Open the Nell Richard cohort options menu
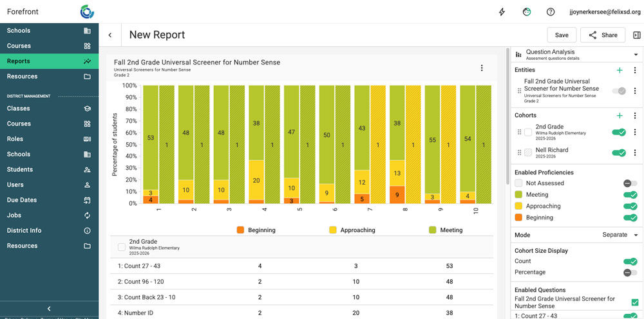This screenshot has width=644, height=319. point(635,153)
